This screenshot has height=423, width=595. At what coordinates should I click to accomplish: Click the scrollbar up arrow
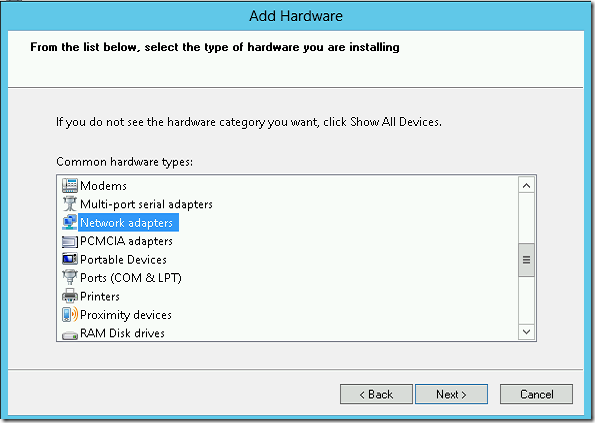click(x=526, y=186)
